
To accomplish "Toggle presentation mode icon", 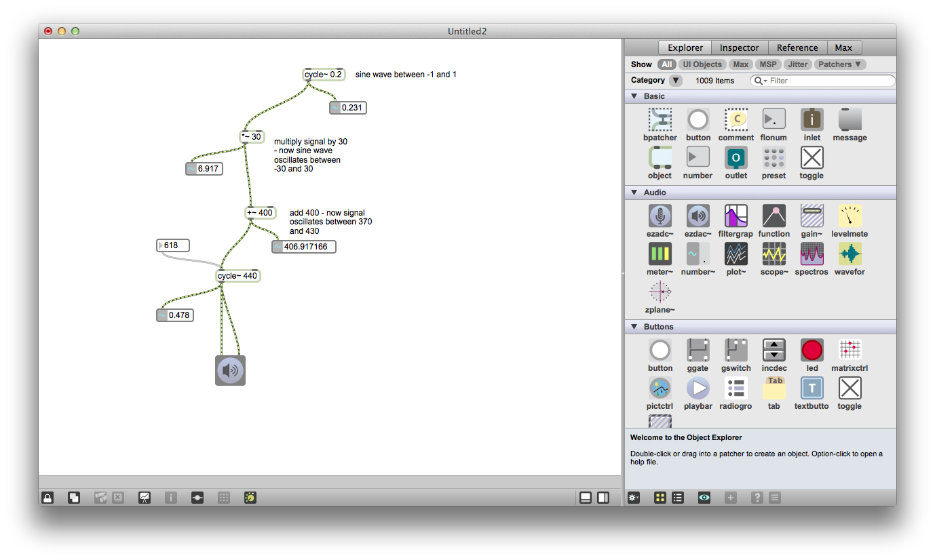I will tap(145, 498).
